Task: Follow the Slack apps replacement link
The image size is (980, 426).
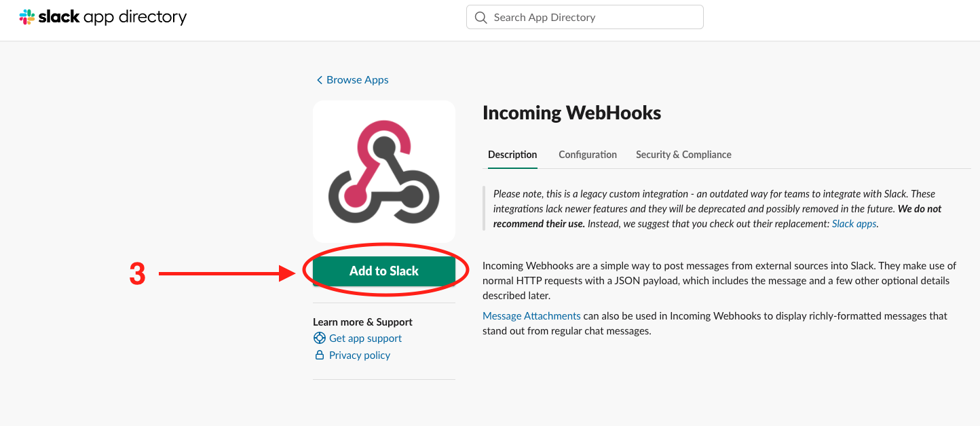Action: [x=854, y=224]
